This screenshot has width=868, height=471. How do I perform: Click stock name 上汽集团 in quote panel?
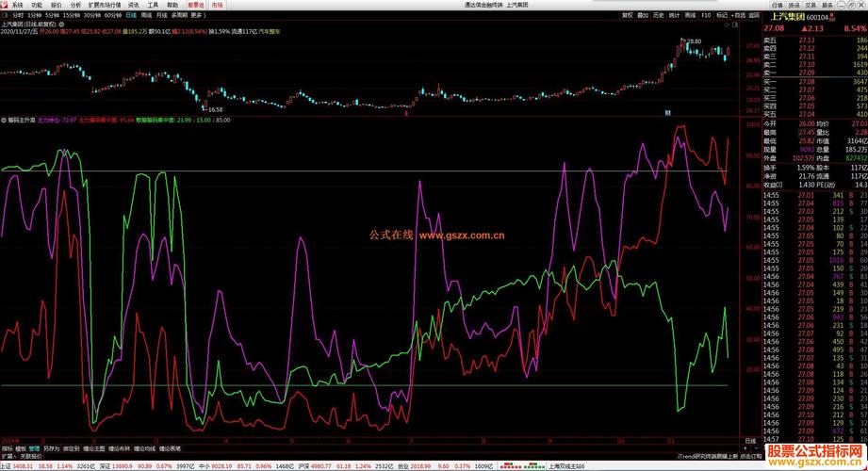click(x=787, y=17)
